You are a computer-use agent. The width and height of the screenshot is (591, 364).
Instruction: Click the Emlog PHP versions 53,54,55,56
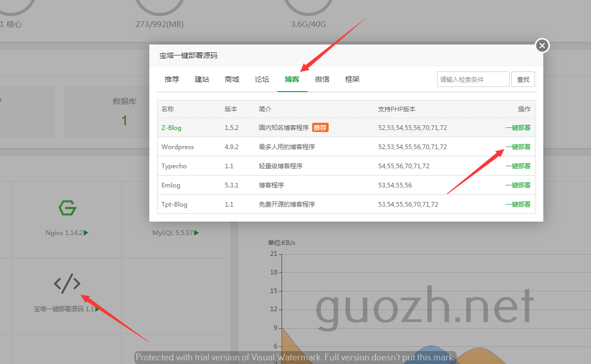click(x=395, y=185)
